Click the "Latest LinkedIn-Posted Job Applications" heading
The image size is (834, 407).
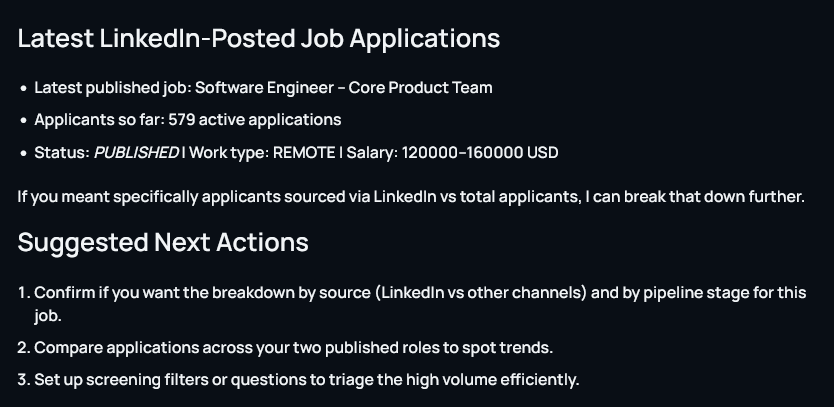tap(258, 39)
